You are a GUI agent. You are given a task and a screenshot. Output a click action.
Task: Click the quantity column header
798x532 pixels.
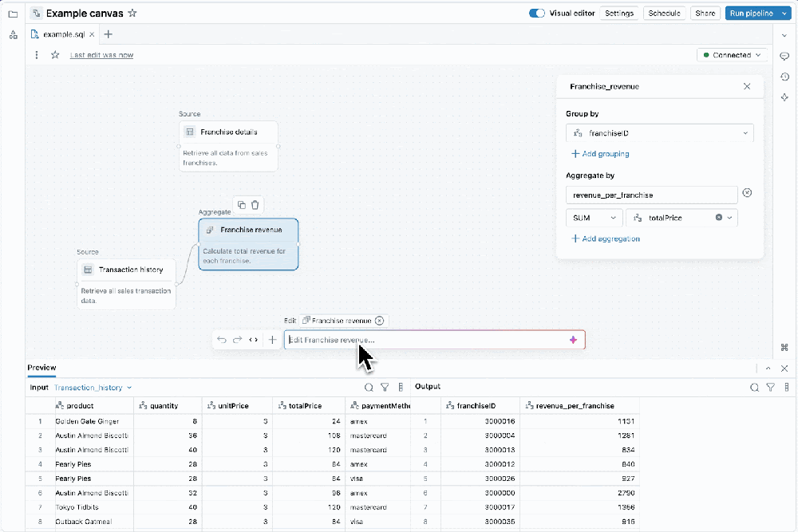pos(168,405)
